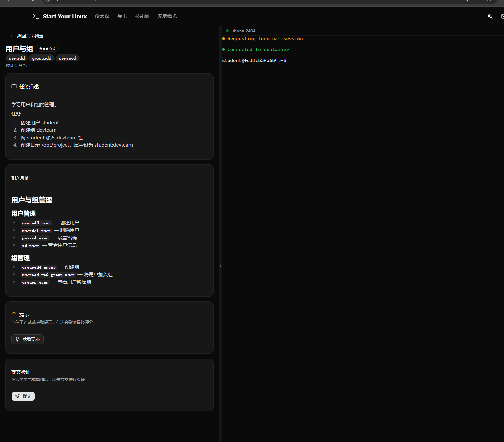The height and width of the screenshot is (442, 504).
Task: Click the 'groups user' command snippet
Action: [x=35, y=282]
